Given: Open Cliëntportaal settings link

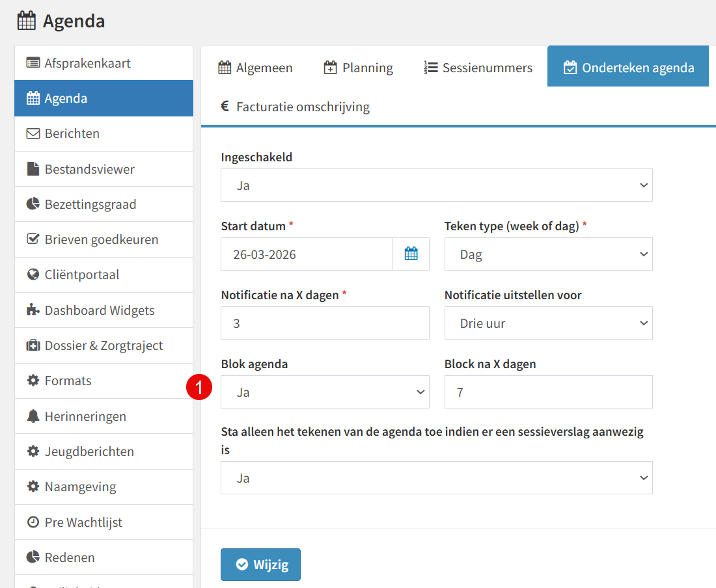Looking at the screenshot, I should coord(103,274).
